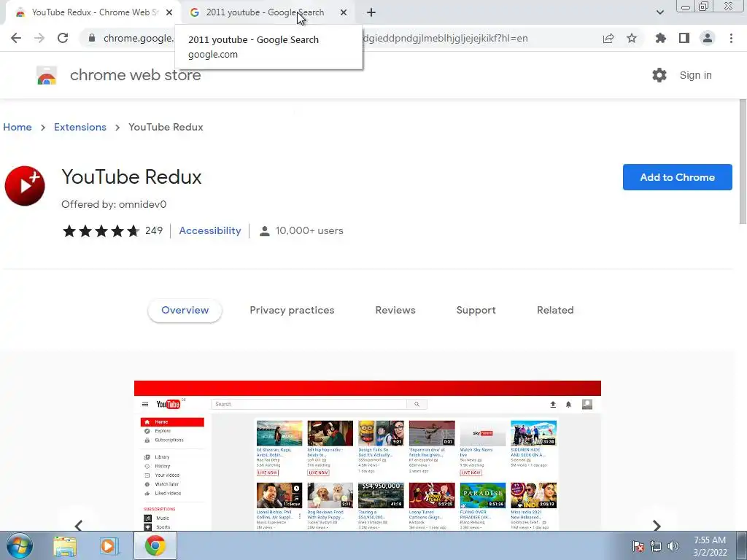This screenshot has height=560, width=747.
Task: Open network icon in system tray
Action: coord(656,546)
